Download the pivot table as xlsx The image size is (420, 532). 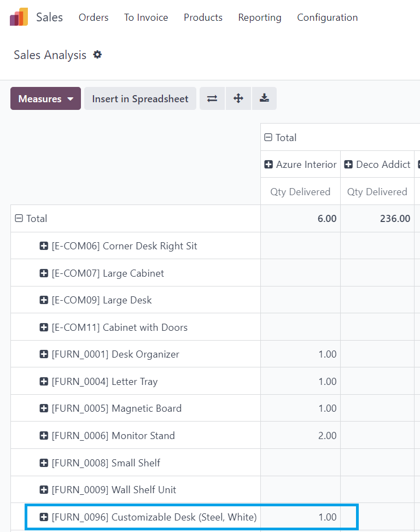coord(264,98)
